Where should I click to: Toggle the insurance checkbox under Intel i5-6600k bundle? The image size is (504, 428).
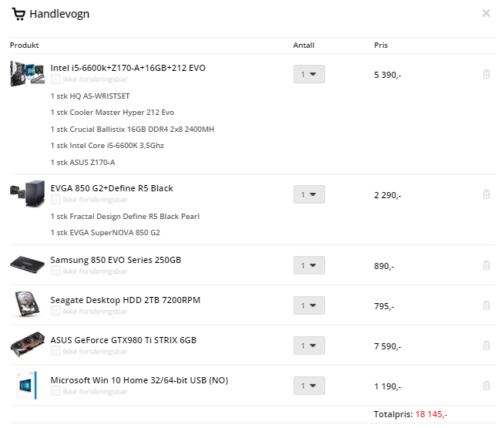tap(55, 79)
